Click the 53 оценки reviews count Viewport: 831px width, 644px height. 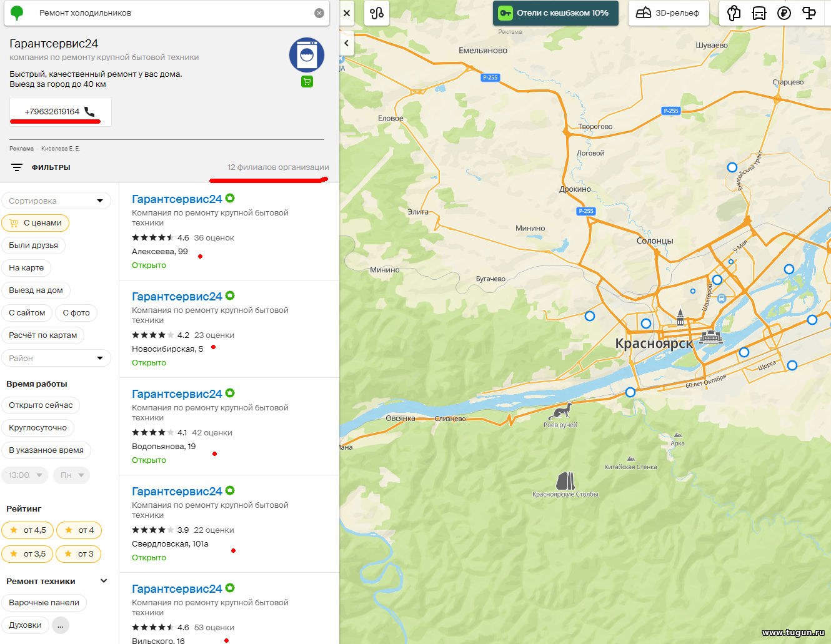pos(214,628)
